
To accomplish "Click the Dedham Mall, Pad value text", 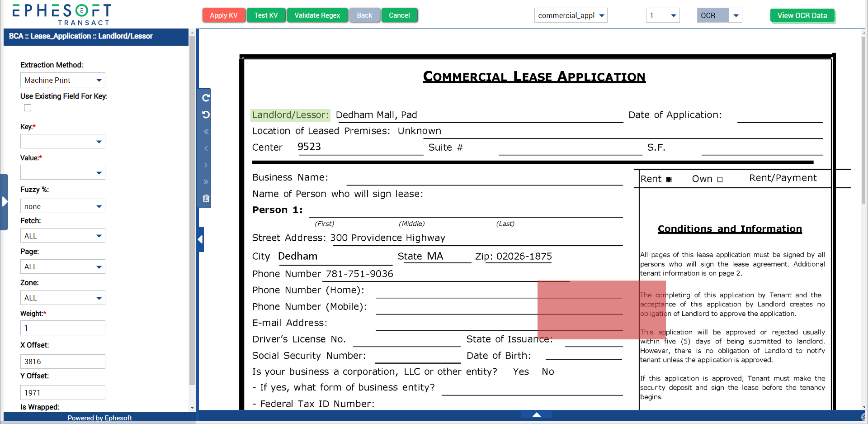I will click(x=376, y=115).
